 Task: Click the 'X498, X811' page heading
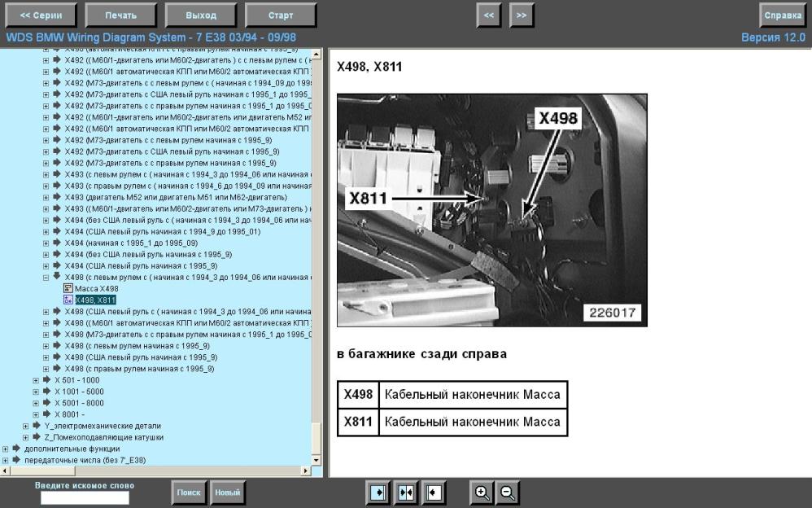[369, 67]
